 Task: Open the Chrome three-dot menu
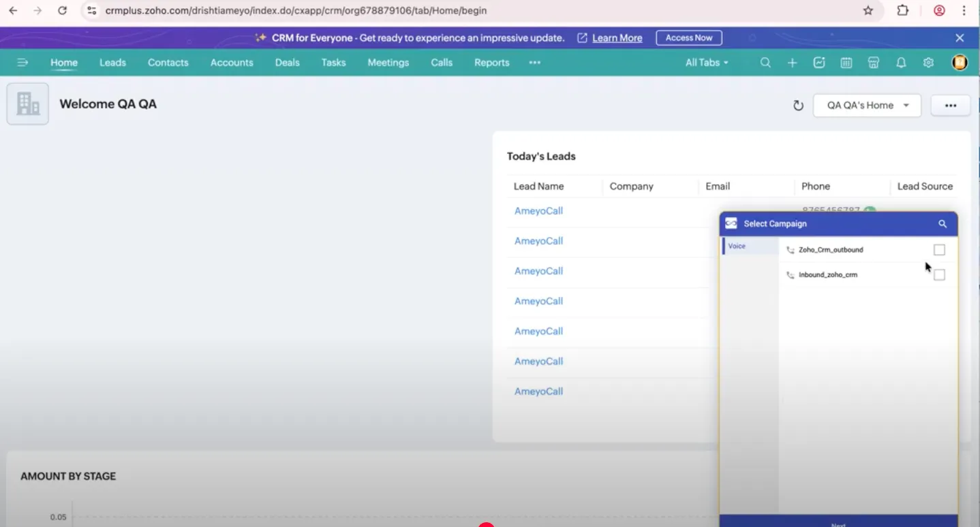(x=964, y=11)
